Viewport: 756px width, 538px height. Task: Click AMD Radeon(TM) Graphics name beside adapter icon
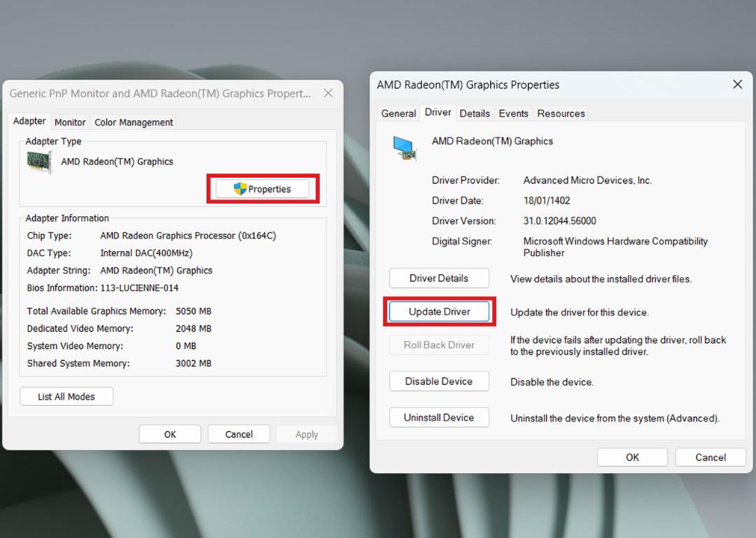coord(117,162)
